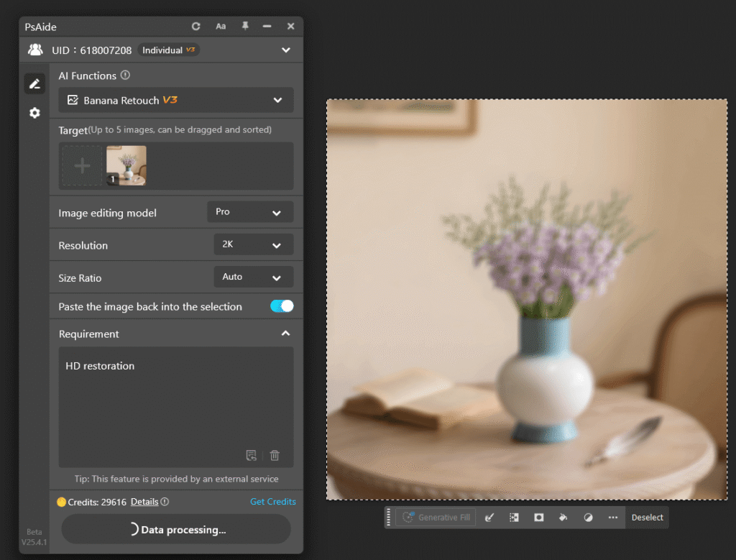Expand the UID account dropdown at the top
Screen dimensions: 736x560
(x=286, y=50)
